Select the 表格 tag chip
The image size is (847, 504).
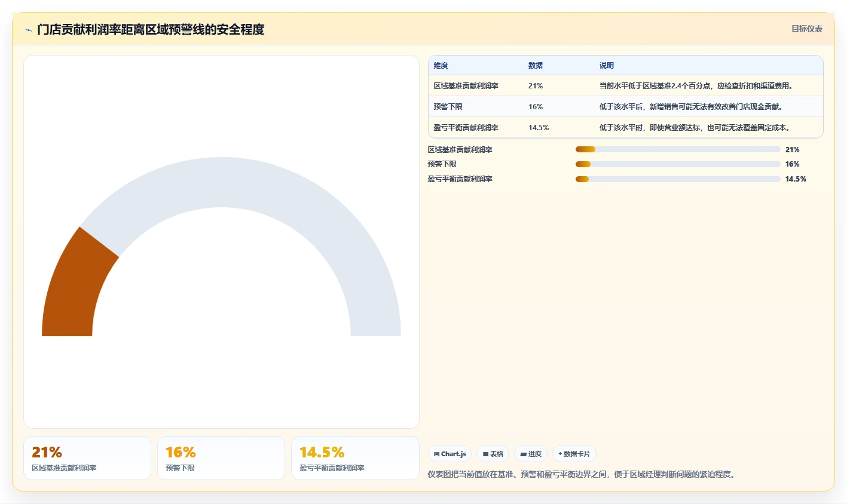pyautogui.click(x=493, y=454)
